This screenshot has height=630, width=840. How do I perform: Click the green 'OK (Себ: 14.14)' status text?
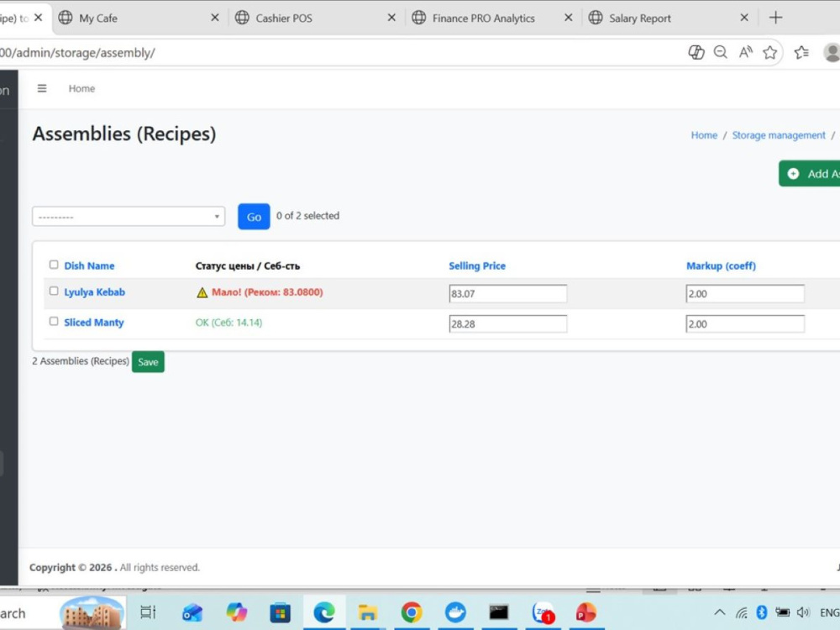click(228, 323)
